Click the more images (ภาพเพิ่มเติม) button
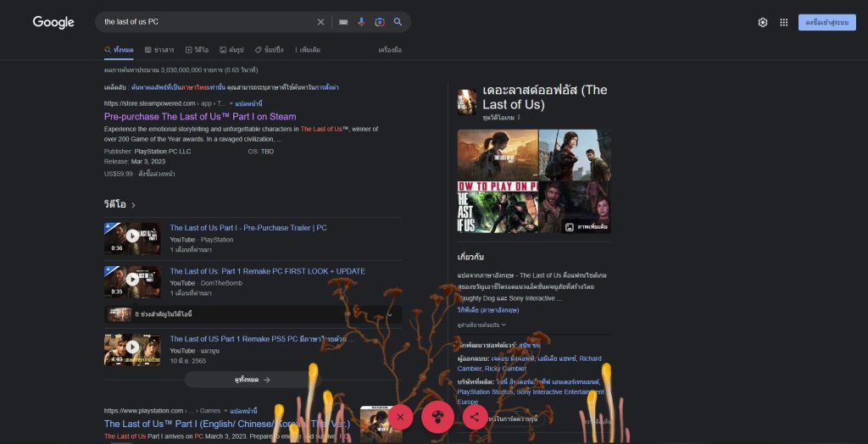 tap(587, 227)
